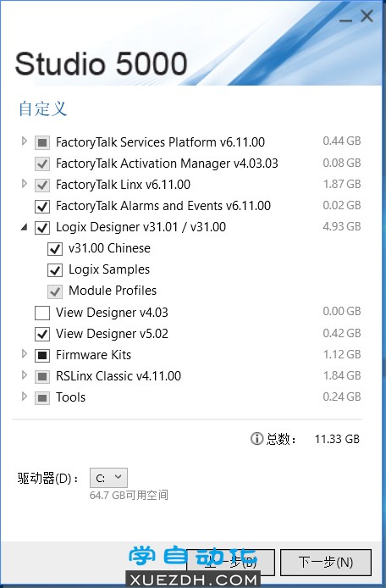Enable View Designer v4.03 checkbox
The image size is (386, 588).
tap(42, 313)
